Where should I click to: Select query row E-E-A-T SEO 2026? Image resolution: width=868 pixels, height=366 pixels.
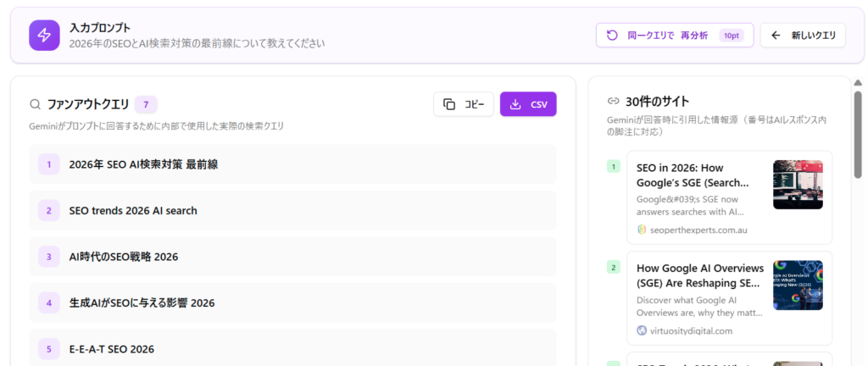tap(292, 349)
